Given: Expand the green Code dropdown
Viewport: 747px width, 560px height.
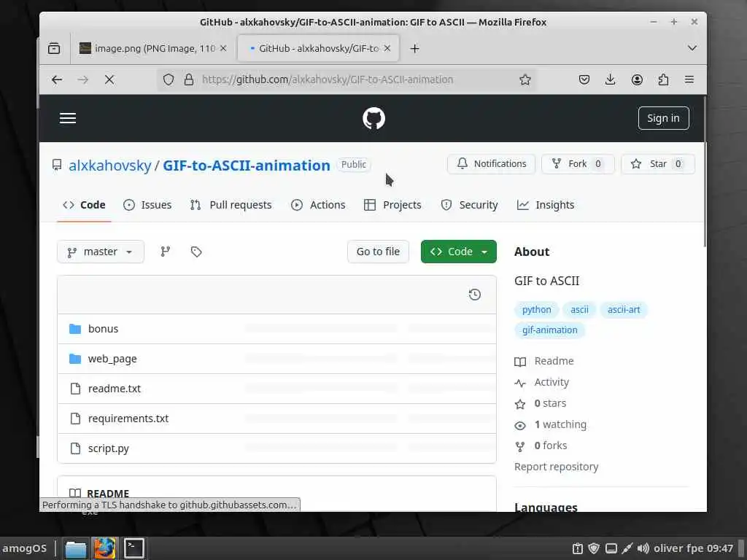Looking at the screenshot, I should pos(458,252).
